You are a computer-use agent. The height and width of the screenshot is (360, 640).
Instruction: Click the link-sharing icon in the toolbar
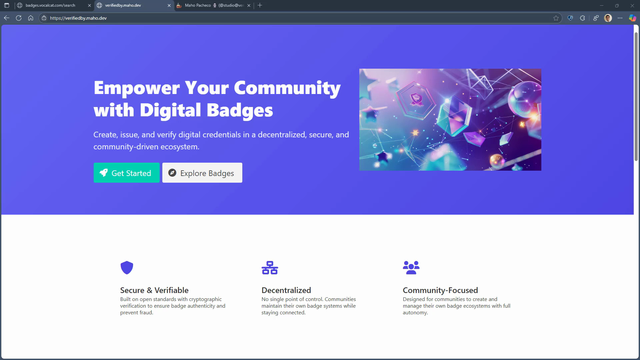click(596, 18)
